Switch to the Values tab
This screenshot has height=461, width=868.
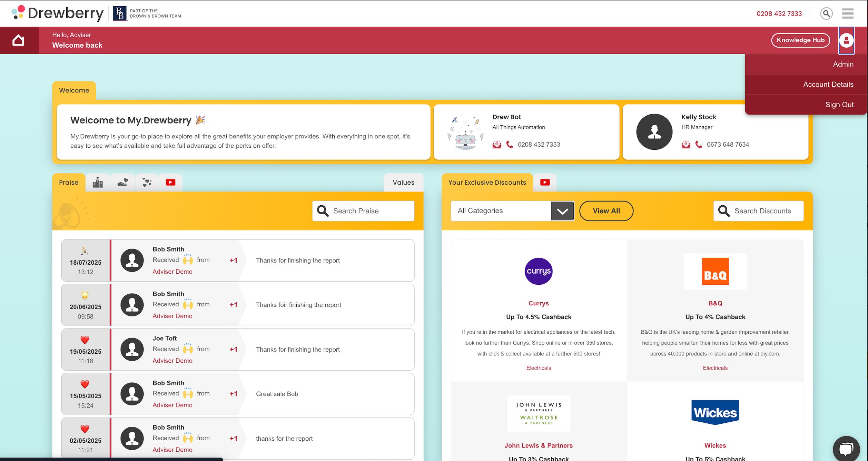click(x=403, y=183)
